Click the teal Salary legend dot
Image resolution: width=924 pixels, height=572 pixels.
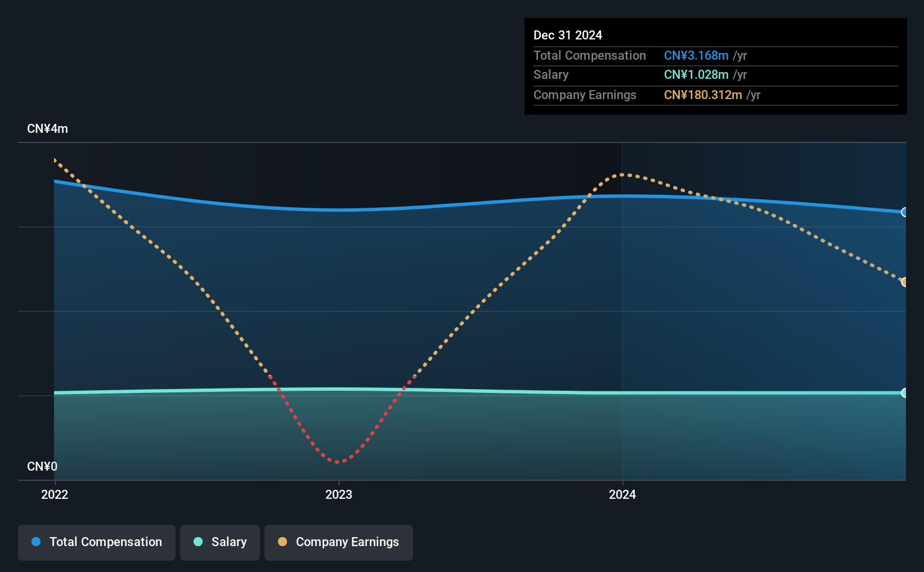pos(198,542)
